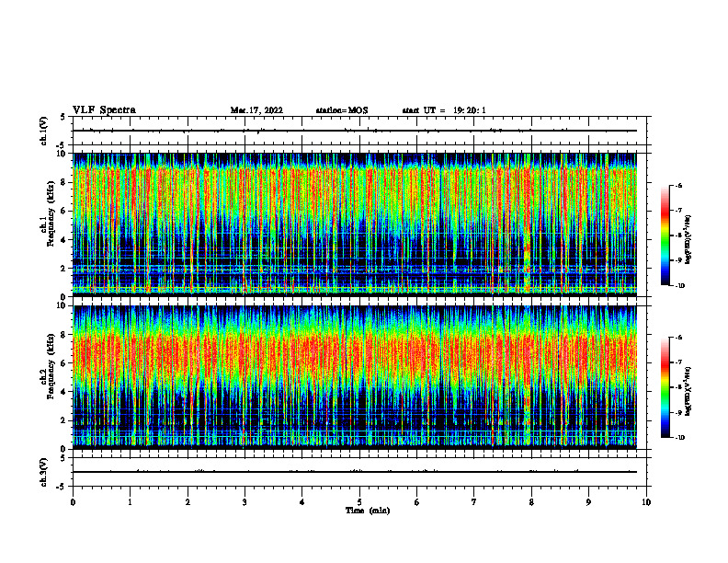The width and height of the screenshot is (728, 563).
Task: Click time axis tick label "9"
Action: (x=588, y=502)
